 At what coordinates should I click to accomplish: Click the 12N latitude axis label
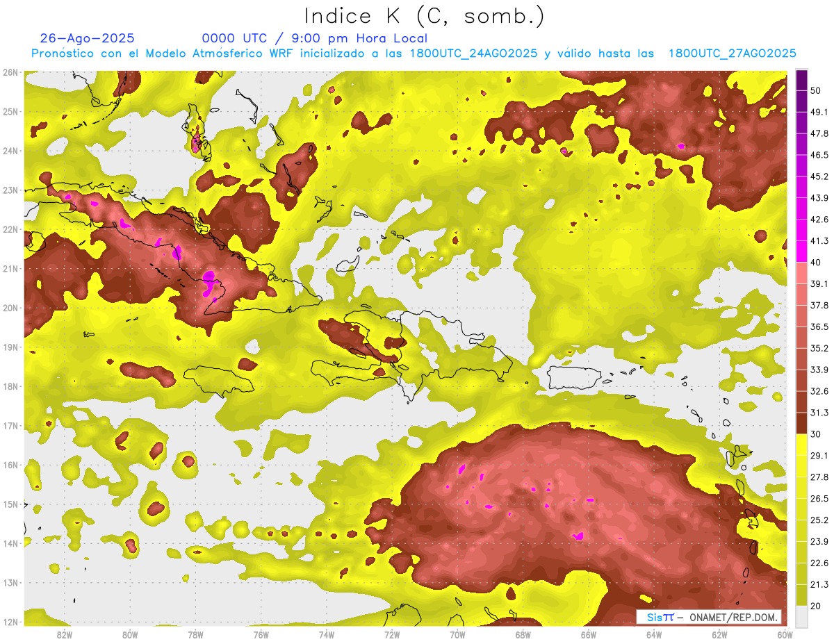(x=10, y=622)
